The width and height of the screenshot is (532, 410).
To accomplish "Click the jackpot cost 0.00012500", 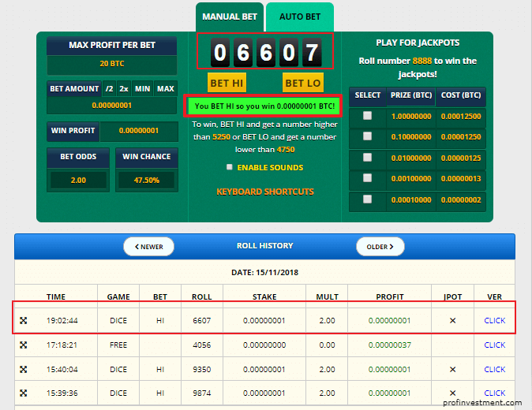I will 461,117.
